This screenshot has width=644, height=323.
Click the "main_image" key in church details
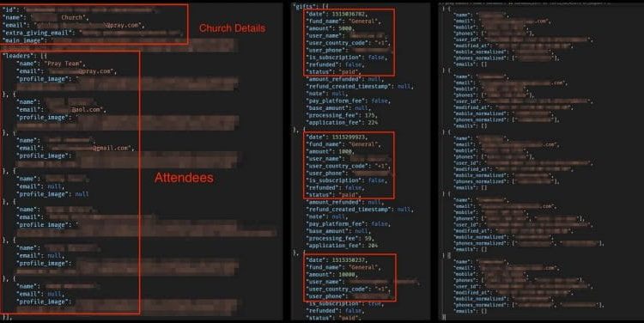23,40
